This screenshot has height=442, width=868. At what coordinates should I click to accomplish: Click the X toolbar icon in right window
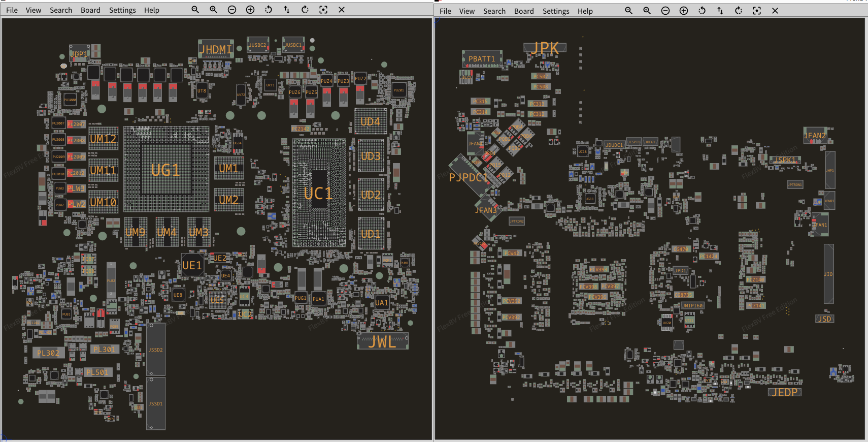tap(775, 11)
